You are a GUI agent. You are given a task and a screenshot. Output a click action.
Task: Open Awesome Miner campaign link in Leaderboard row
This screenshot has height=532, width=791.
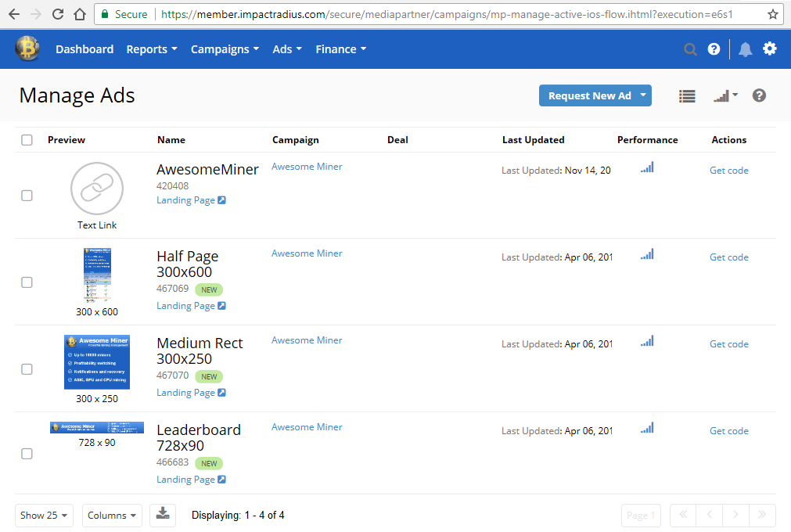point(307,427)
